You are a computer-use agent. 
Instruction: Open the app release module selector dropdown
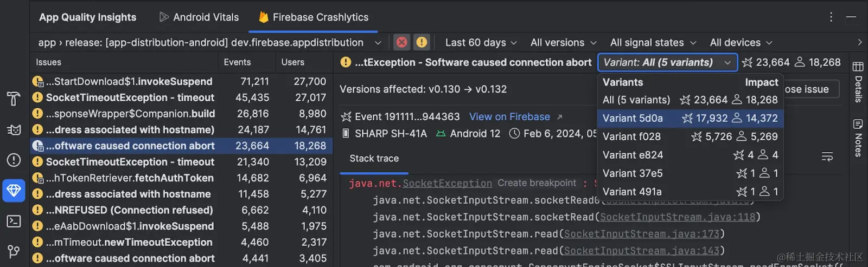pos(210,42)
